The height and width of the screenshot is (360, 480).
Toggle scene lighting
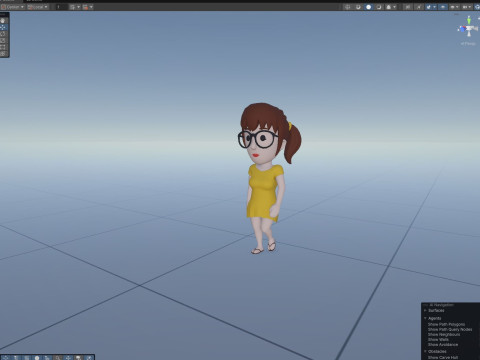click(419, 7)
